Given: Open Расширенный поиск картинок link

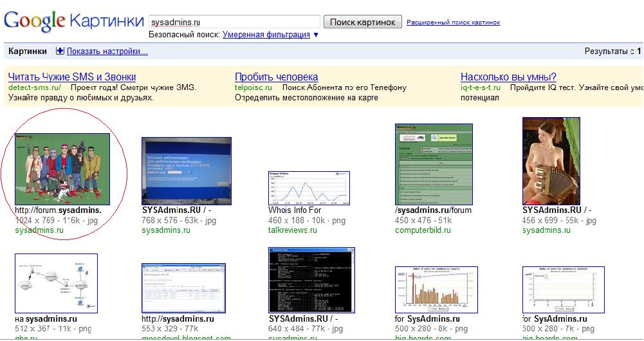Looking at the screenshot, I should point(453,22).
